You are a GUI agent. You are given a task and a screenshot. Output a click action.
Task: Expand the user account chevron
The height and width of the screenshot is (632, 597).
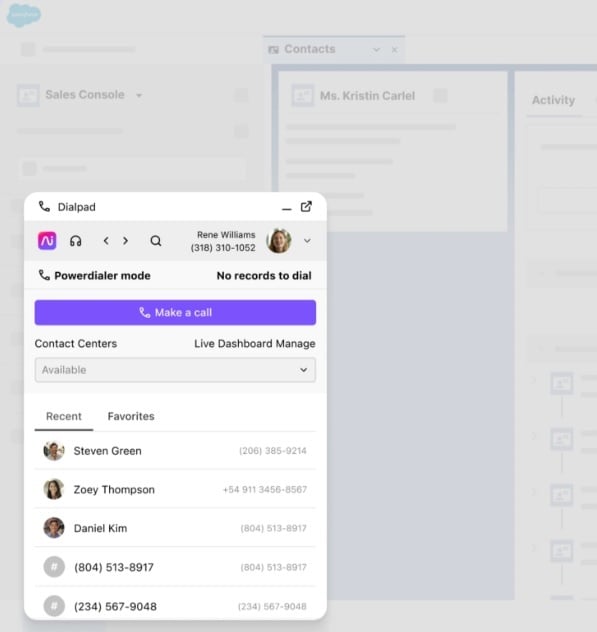coord(307,241)
